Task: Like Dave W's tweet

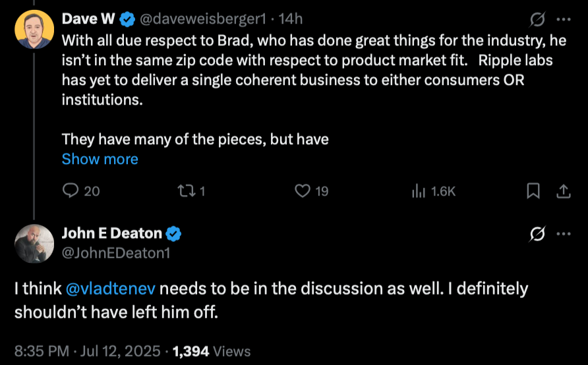Action: point(303,191)
